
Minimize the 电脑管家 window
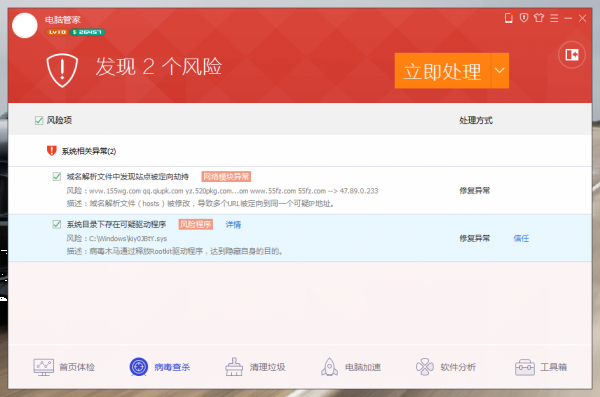pos(568,18)
